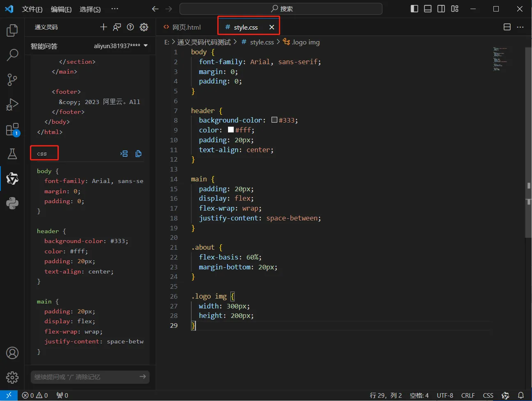Open the Testing flask view
The image size is (532, 401).
12,154
